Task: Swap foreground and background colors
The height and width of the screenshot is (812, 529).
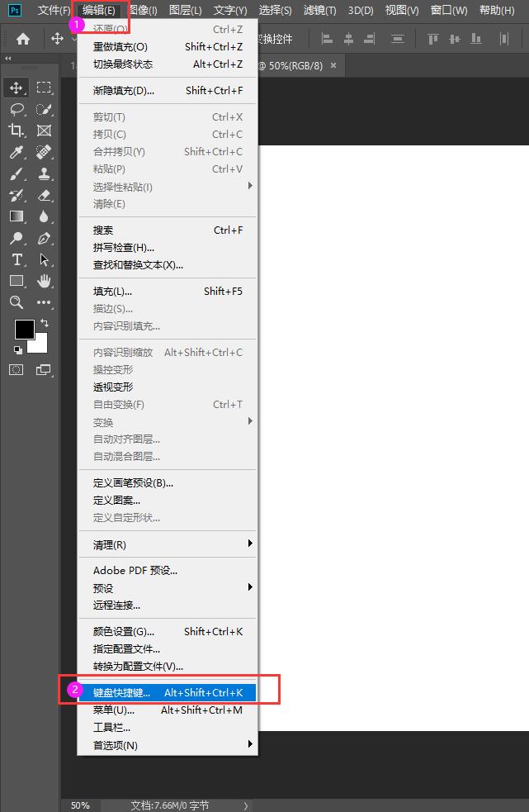Action: tap(45, 323)
